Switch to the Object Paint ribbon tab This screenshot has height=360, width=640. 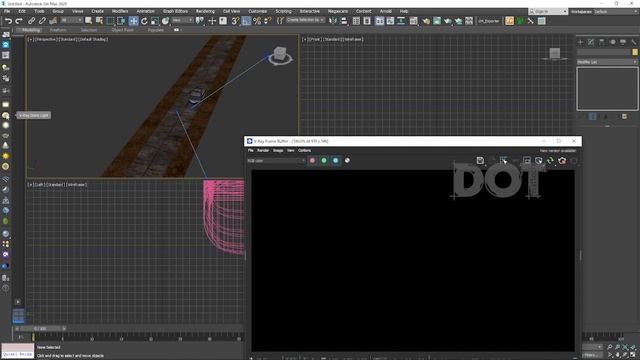pyautogui.click(x=122, y=30)
